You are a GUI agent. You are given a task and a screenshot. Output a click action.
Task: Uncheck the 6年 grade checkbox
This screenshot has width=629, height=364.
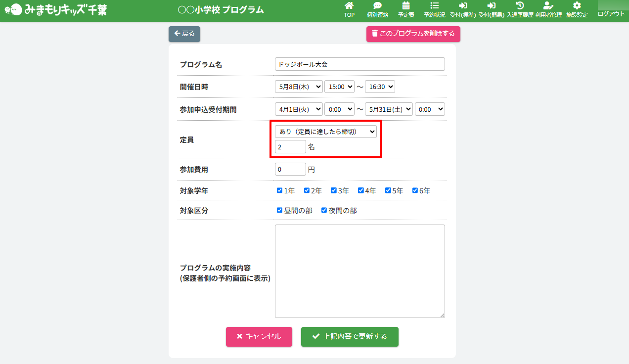[x=415, y=190]
